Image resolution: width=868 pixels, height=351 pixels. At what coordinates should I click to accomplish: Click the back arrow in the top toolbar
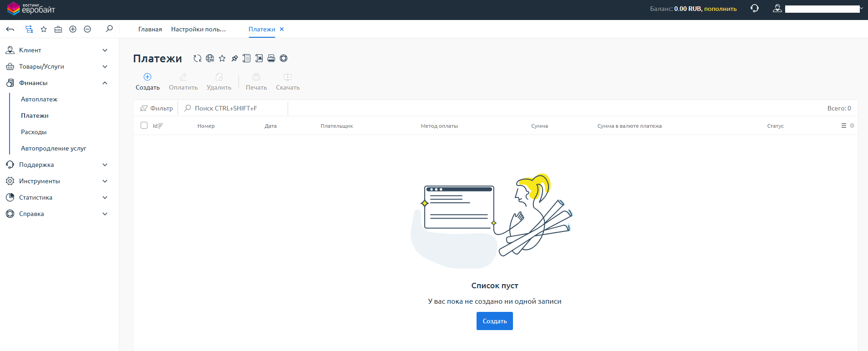10,29
